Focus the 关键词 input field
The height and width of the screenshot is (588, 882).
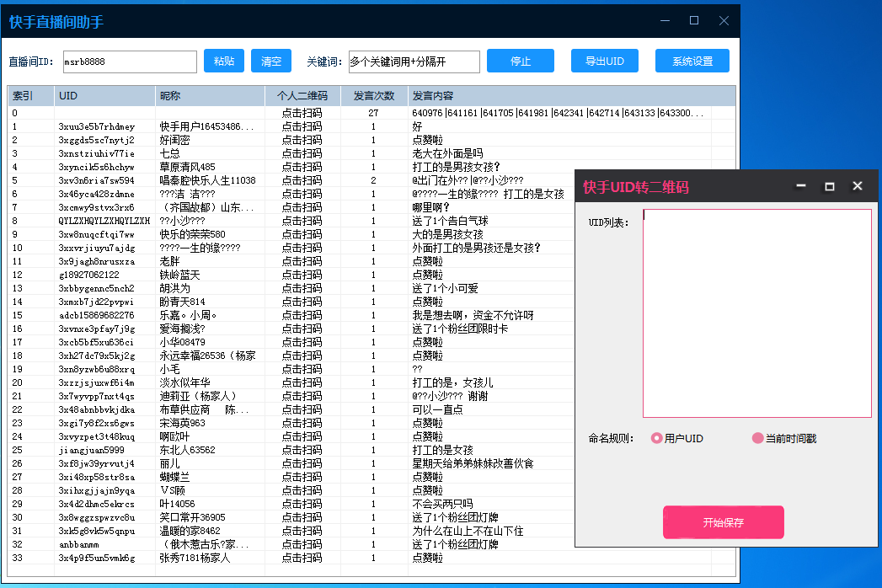pyautogui.click(x=414, y=61)
